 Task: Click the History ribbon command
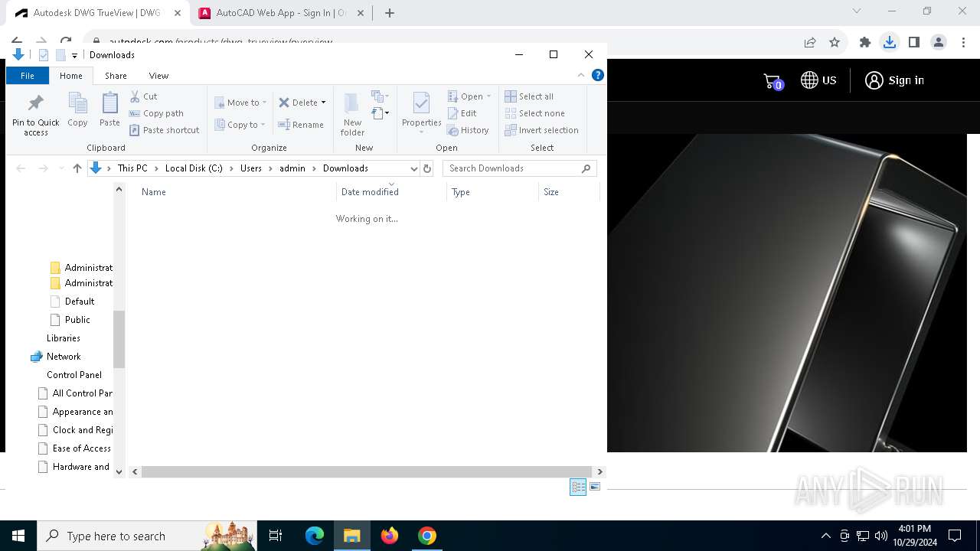coord(468,130)
